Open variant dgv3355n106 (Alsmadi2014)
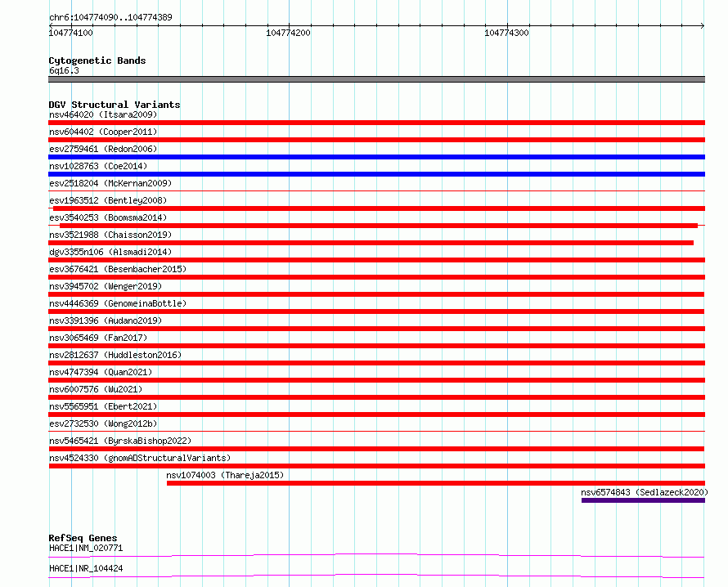Viewport: 728px width, 587px height. point(110,252)
